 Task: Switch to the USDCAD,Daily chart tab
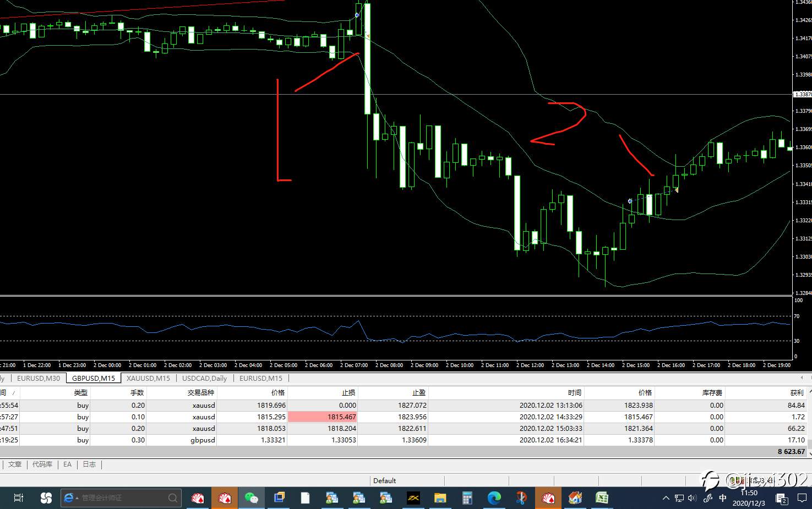point(204,378)
